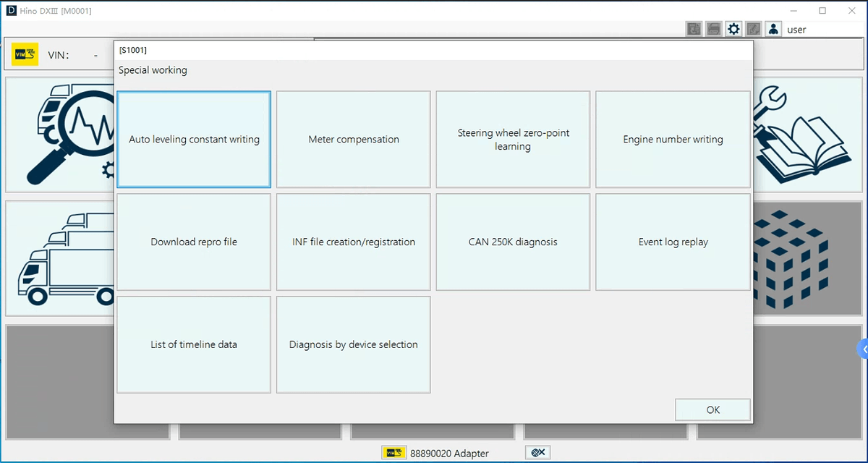Viewport: 868px width, 463px height.
Task: Click the grayed-out document download icon
Action: tap(694, 29)
